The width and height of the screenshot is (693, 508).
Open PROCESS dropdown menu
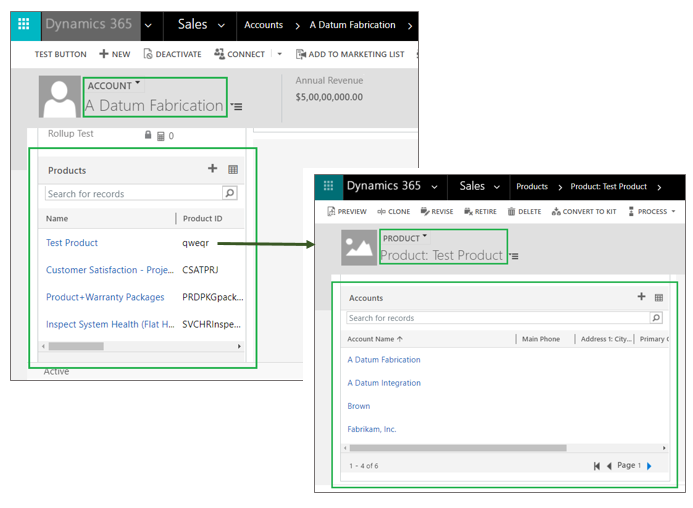[x=651, y=212]
